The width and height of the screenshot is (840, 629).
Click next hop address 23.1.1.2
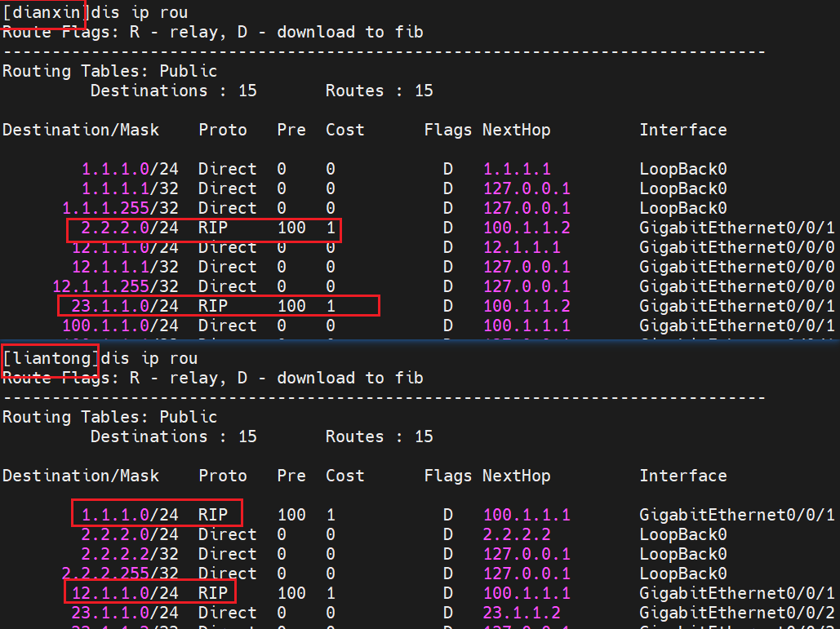point(522,613)
